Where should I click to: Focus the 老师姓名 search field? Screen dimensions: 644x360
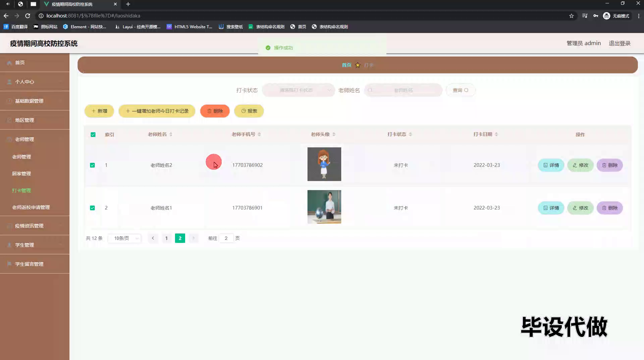click(403, 90)
